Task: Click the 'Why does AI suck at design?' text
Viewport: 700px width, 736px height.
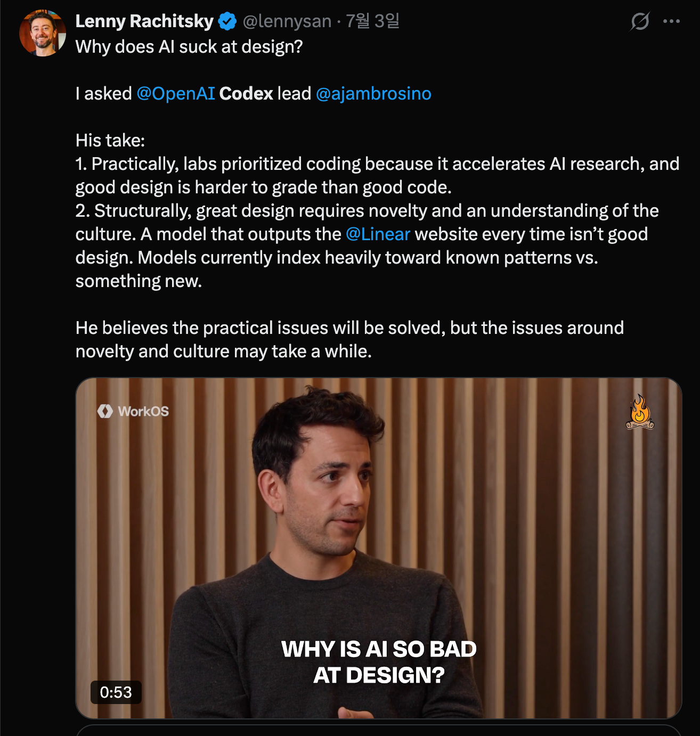Action: tap(189, 47)
